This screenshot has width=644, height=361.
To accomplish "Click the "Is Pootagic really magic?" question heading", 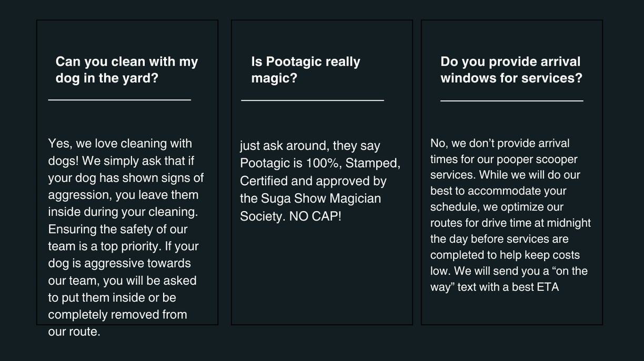I will [305, 69].
